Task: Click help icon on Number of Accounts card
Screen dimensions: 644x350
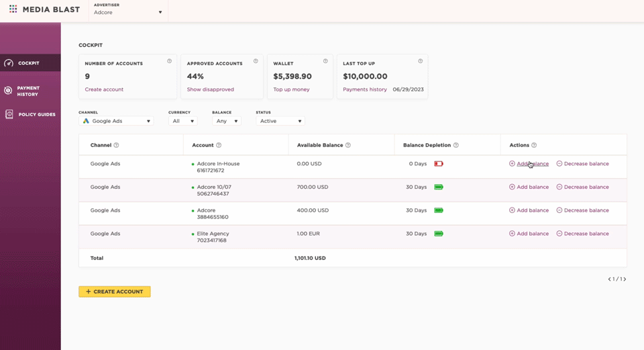Action: point(169,61)
